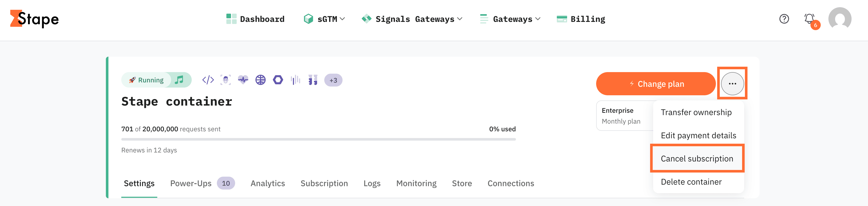Click the hexagon power-up icon
This screenshot has width=868, height=206.
pos(278,80)
